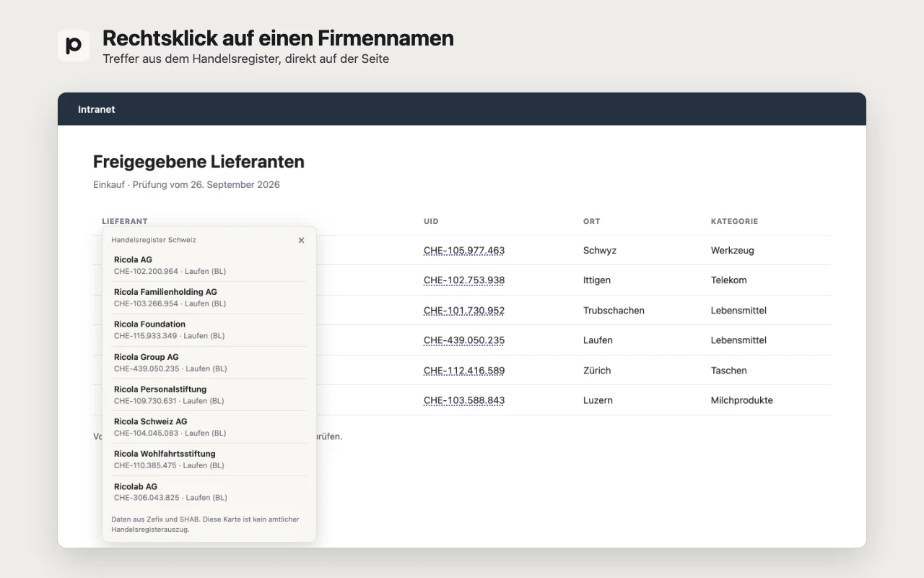Select the Ricola Schweiz AG result
This screenshot has width=924, height=578.
(209, 427)
